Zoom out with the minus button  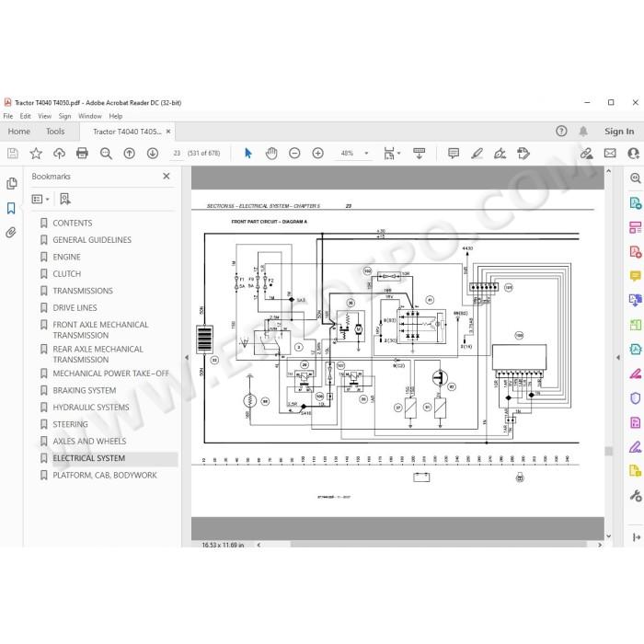click(x=294, y=154)
